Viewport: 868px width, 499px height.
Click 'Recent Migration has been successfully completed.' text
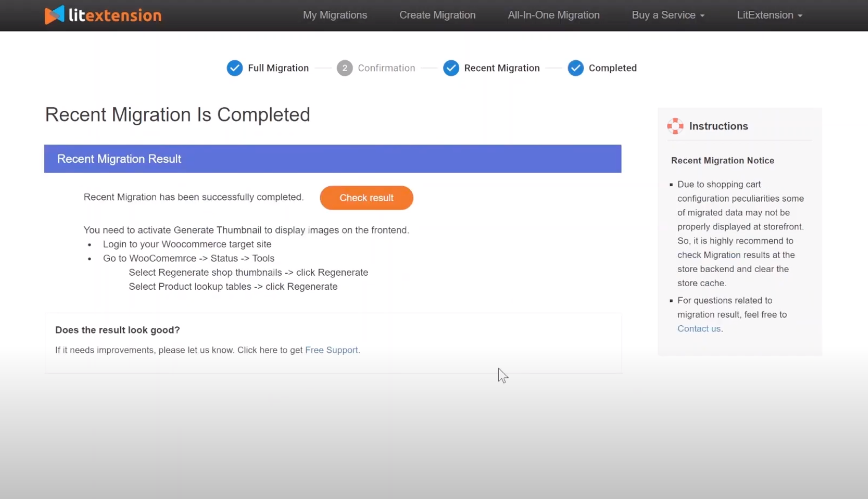[194, 197]
